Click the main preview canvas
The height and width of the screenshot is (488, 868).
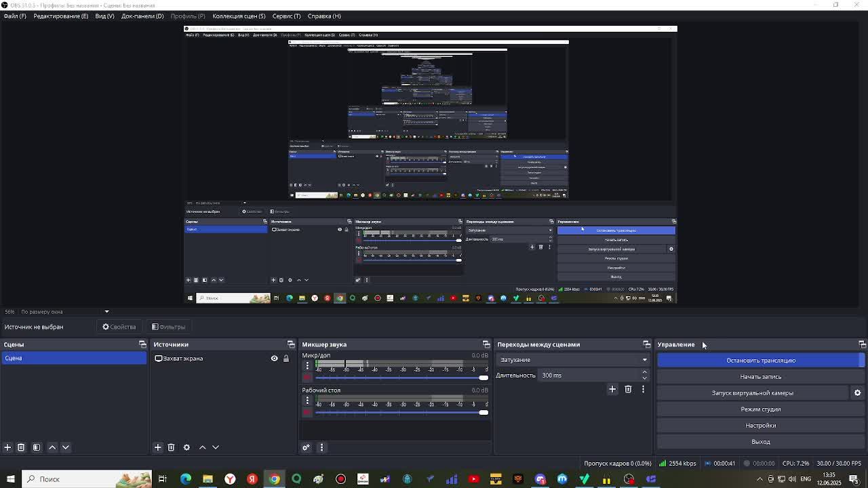[x=431, y=165]
